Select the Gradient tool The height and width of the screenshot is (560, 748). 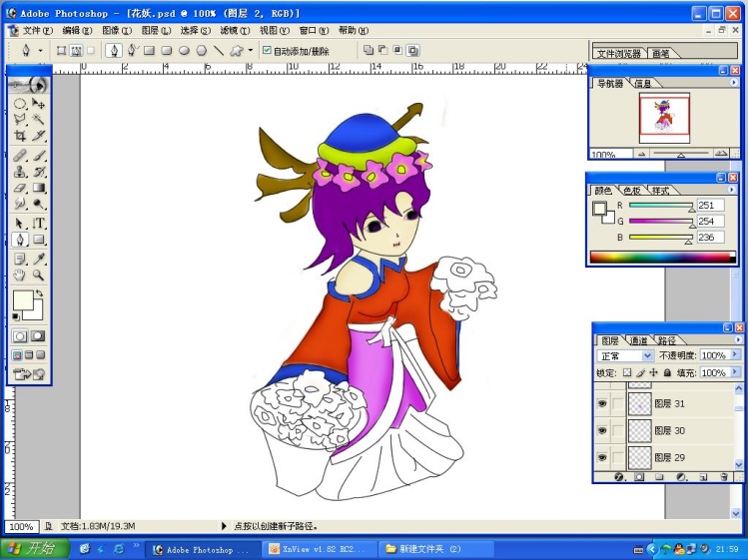38,188
